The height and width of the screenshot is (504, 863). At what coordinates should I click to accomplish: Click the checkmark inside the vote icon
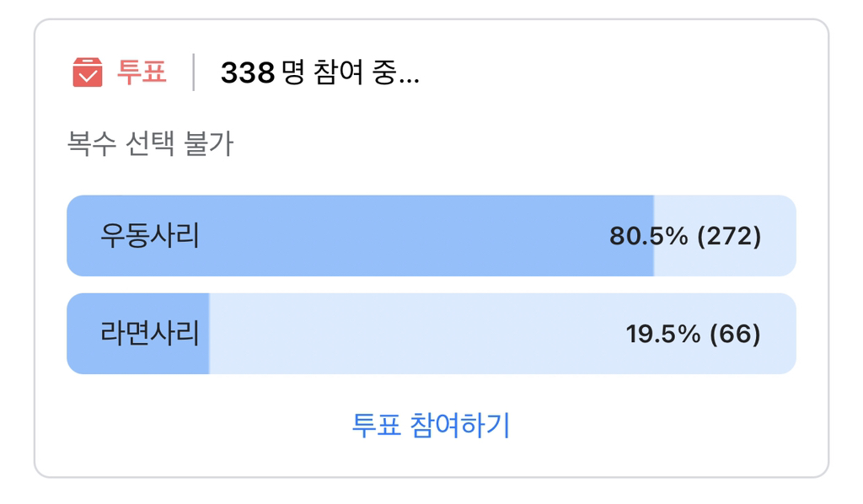pyautogui.click(x=88, y=76)
